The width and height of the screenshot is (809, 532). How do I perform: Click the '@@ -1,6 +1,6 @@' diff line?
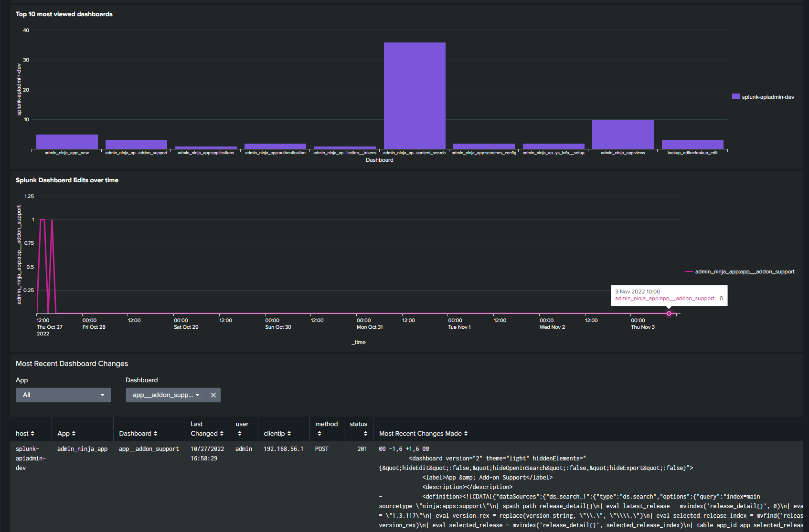pos(404,449)
